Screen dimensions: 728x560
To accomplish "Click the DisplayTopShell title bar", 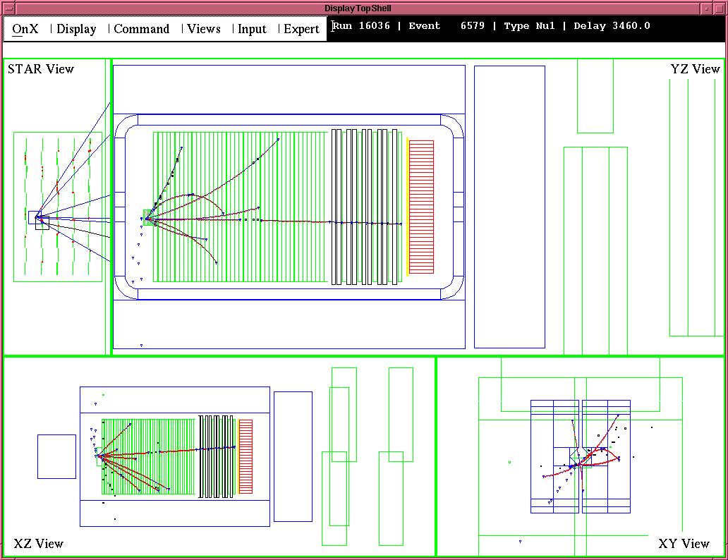I will click(x=358, y=8).
